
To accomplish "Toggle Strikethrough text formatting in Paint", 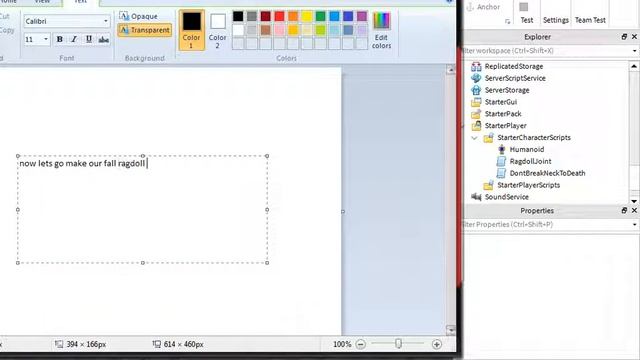I will coord(104,39).
